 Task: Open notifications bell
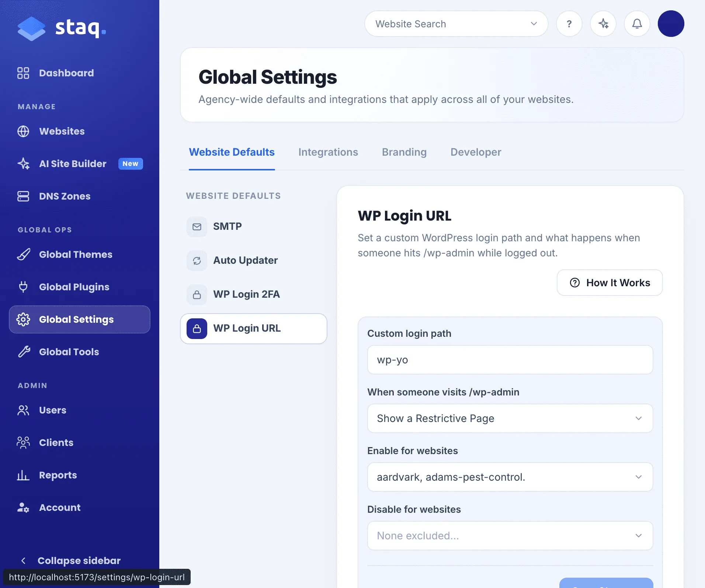pyautogui.click(x=637, y=24)
